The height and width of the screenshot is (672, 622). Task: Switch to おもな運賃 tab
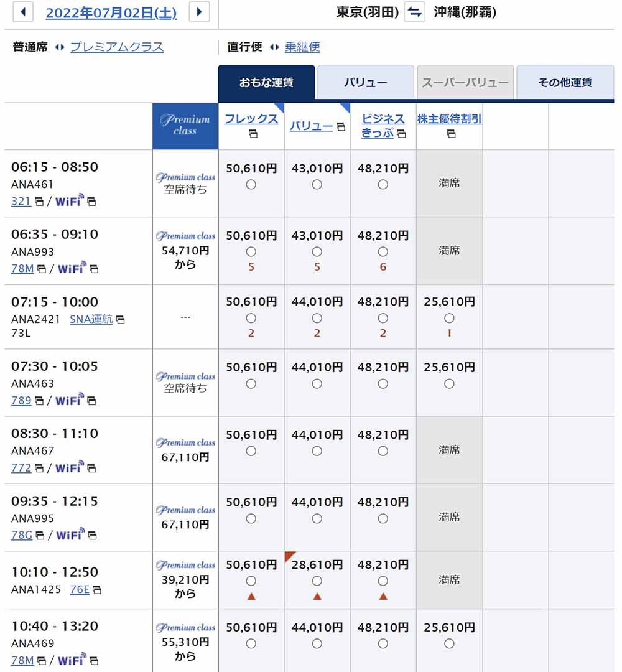(266, 82)
